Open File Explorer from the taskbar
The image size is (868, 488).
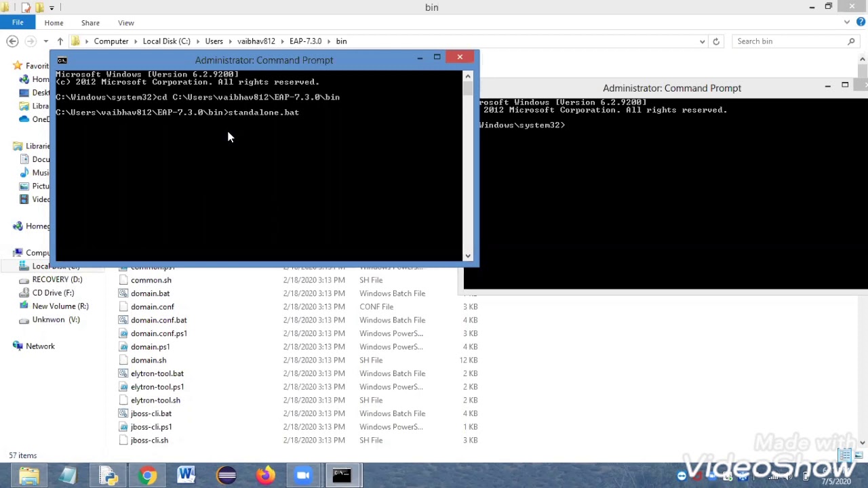(x=29, y=475)
